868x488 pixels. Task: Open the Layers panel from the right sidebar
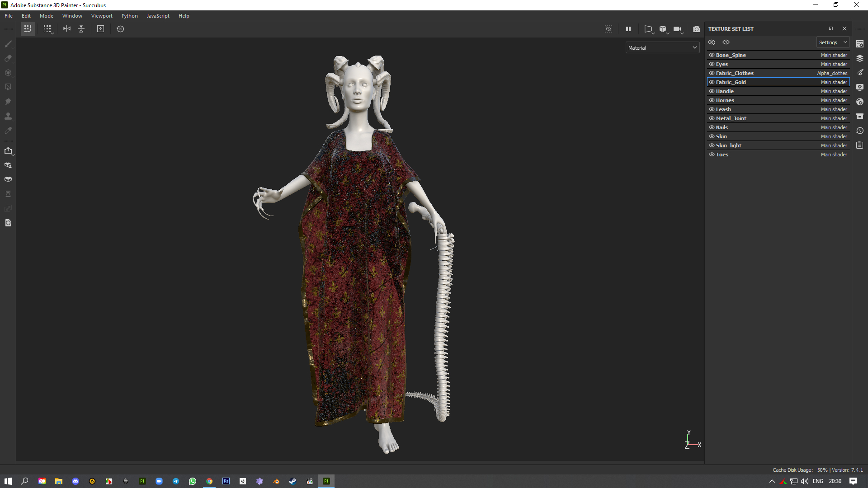[860, 58]
